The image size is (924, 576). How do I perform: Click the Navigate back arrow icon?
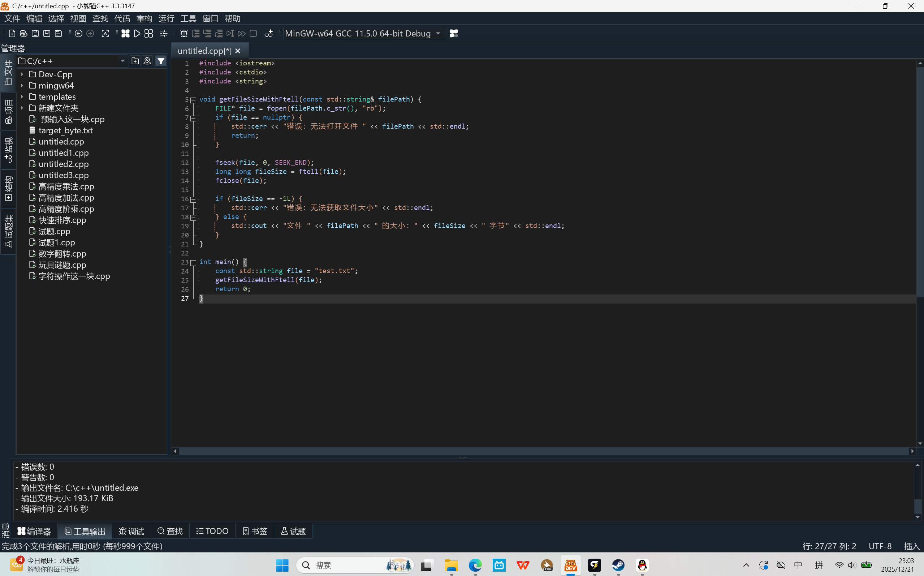tap(78, 34)
